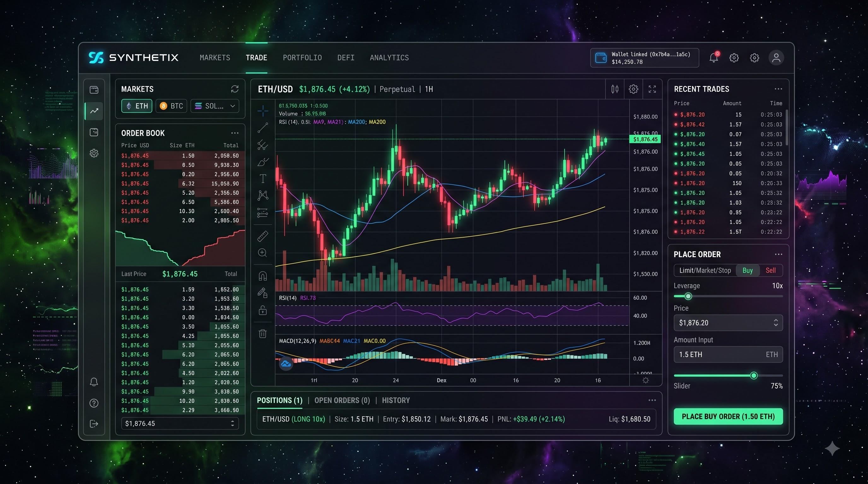Click the lock drawings icon
The image size is (868, 484).
click(x=262, y=310)
